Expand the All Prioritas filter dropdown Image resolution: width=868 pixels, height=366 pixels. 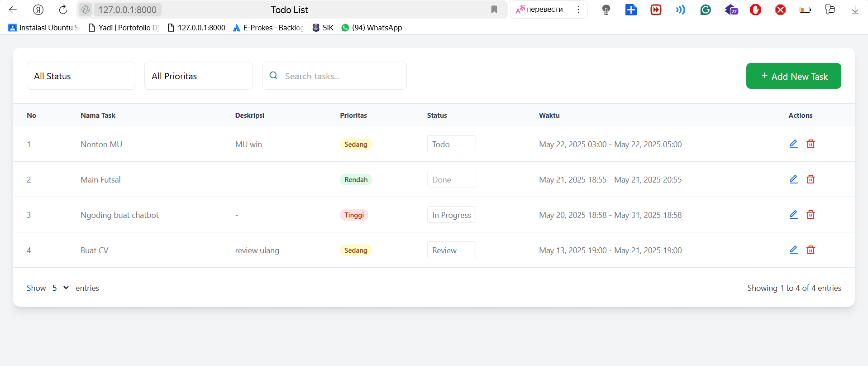[x=198, y=76]
